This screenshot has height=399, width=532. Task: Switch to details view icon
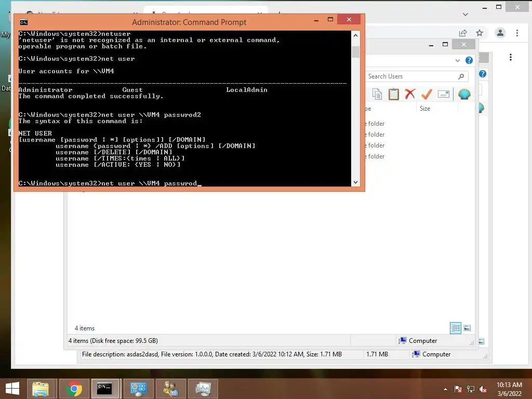456,328
